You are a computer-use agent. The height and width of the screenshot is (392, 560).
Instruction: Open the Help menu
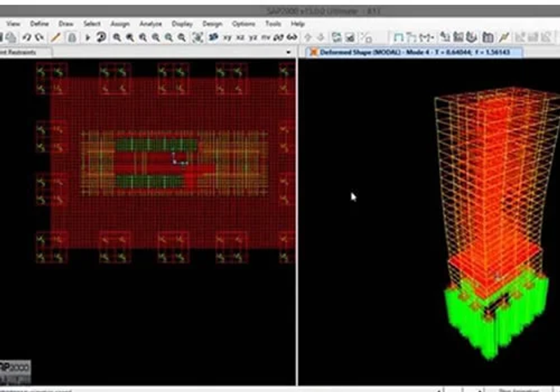297,24
